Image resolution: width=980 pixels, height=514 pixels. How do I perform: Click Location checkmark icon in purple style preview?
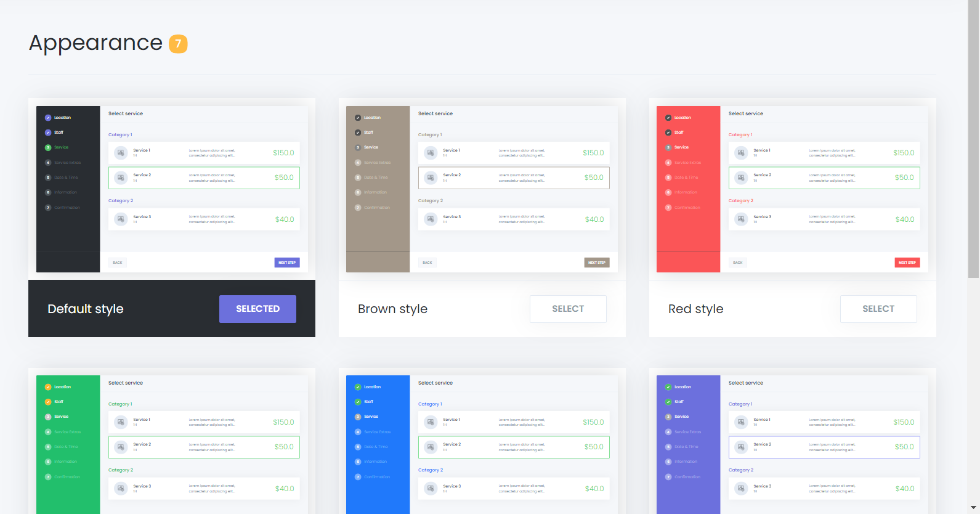[x=668, y=387]
